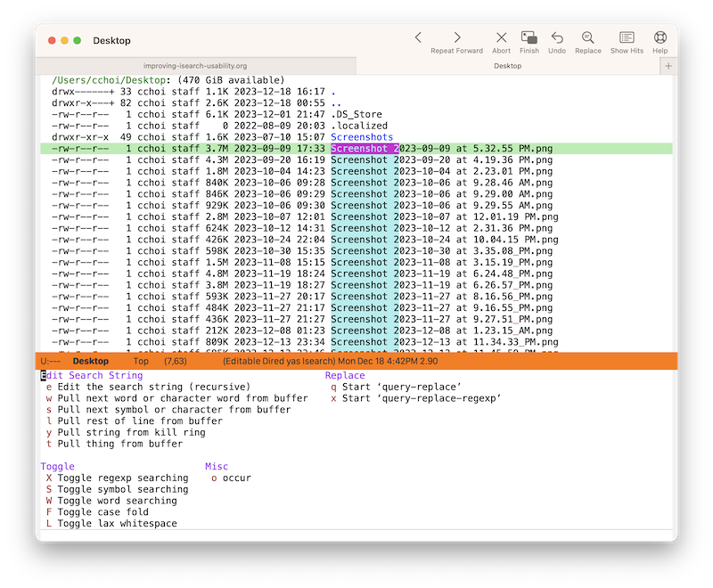Click the .localized file name
The width and height of the screenshot is (713, 588).
[x=359, y=126]
